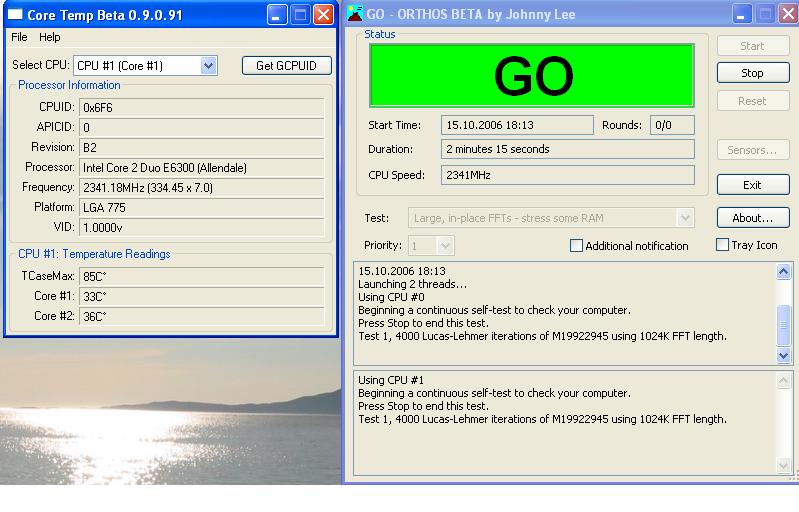This screenshot has height=512, width=799.
Task: Click the VID field 1.0000v
Action: tap(202, 227)
